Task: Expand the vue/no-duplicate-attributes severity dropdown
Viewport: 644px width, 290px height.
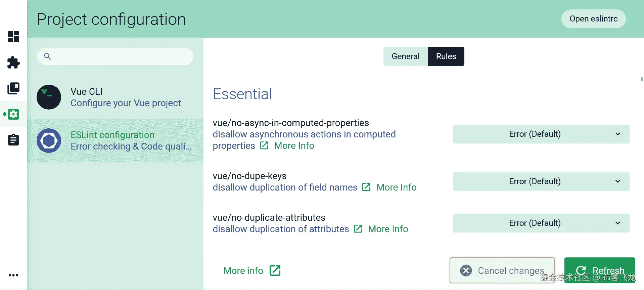Action: pos(541,223)
